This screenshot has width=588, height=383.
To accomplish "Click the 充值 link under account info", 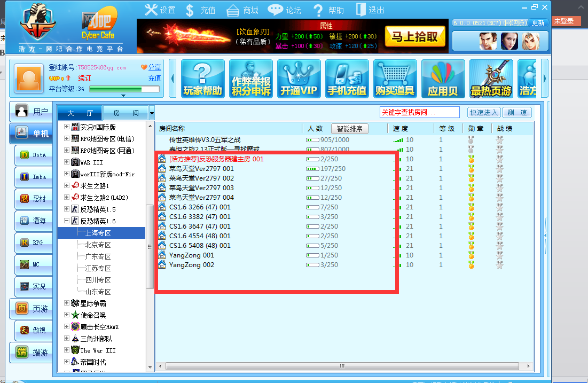I will 154,78.
